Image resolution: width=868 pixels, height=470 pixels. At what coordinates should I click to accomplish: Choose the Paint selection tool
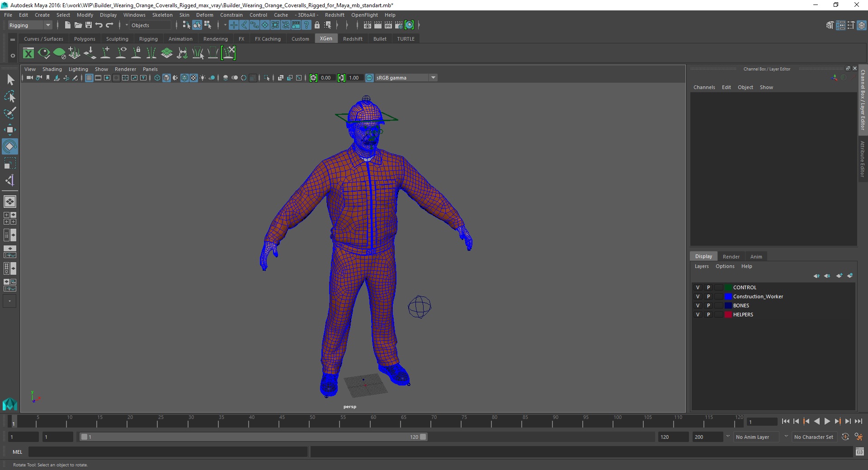(10, 113)
